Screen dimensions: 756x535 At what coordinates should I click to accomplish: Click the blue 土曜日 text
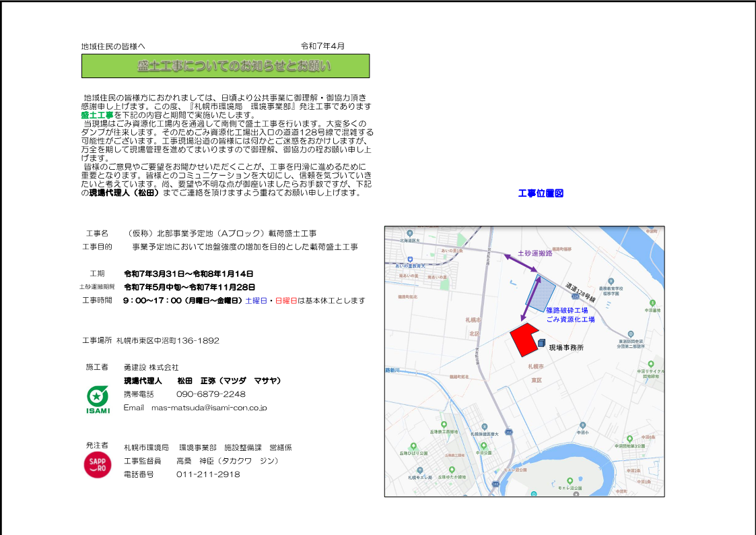tap(256, 301)
